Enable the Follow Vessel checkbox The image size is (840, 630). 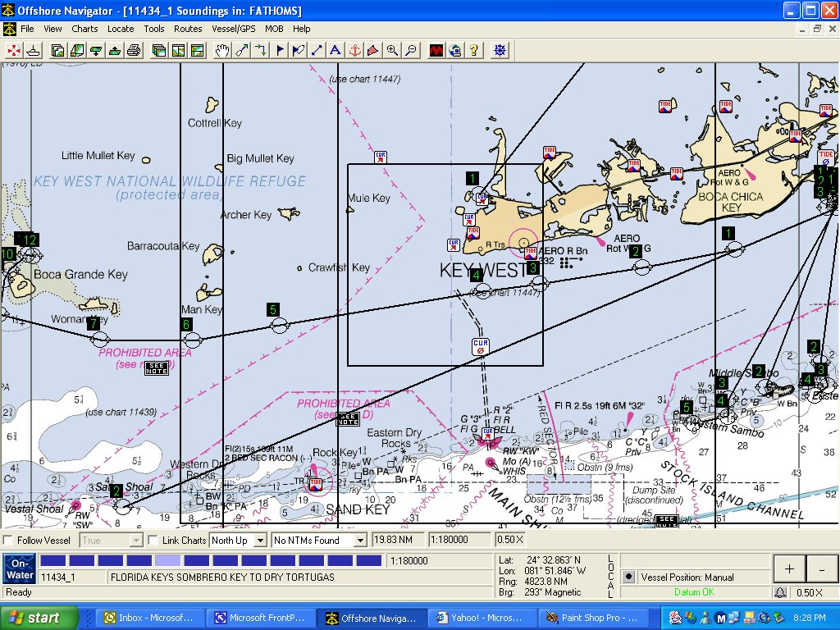[x=7, y=540]
